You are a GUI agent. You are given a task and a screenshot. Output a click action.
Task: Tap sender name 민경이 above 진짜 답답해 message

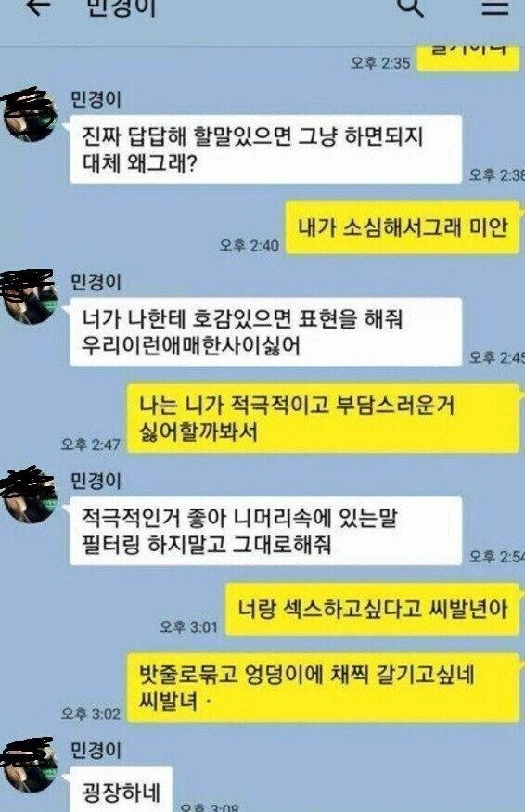click(x=96, y=99)
